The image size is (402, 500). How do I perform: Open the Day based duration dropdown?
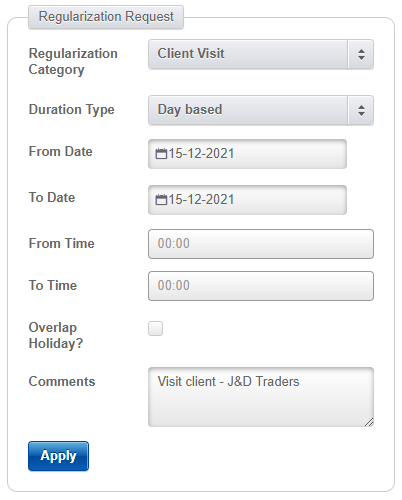coord(261,110)
